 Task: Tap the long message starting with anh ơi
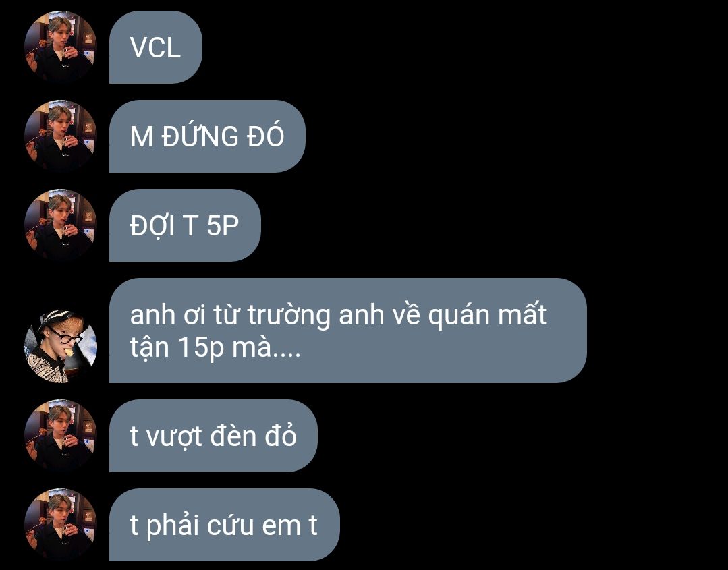[347, 331]
